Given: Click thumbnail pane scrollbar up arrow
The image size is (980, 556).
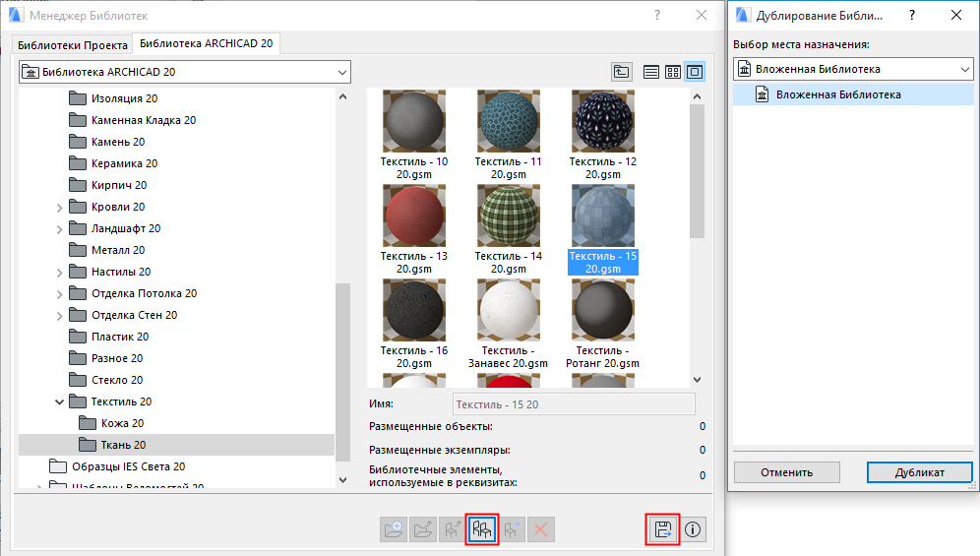Looking at the screenshot, I should [698, 96].
